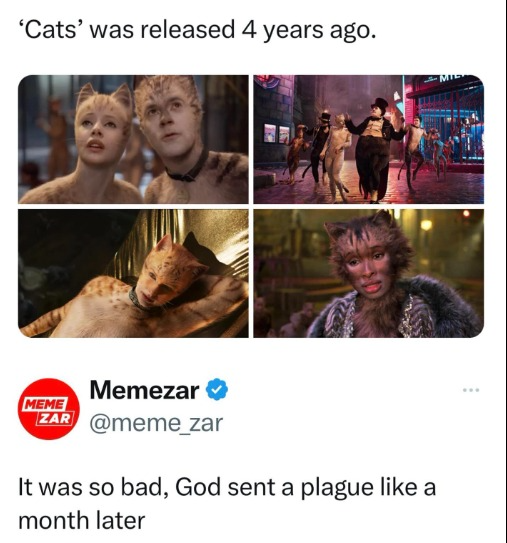
Task: Select the 'Cats' was released caption text
Action: [x=197, y=30]
